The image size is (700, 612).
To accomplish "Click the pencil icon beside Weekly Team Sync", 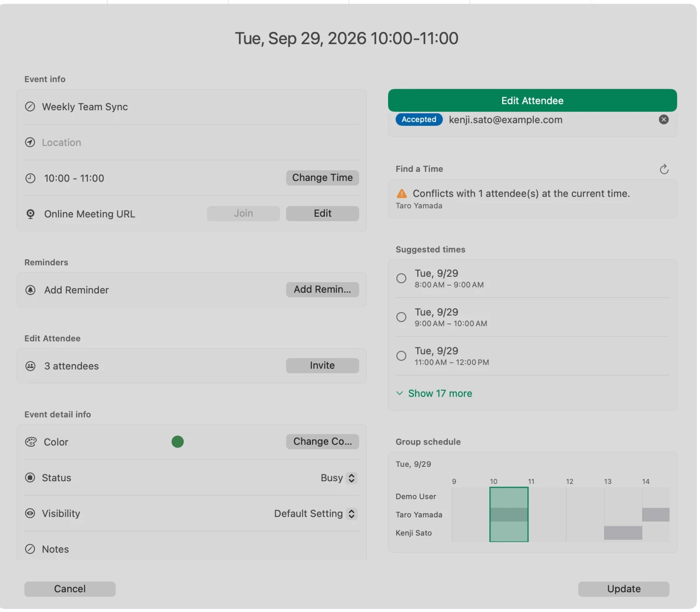I will [x=30, y=107].
